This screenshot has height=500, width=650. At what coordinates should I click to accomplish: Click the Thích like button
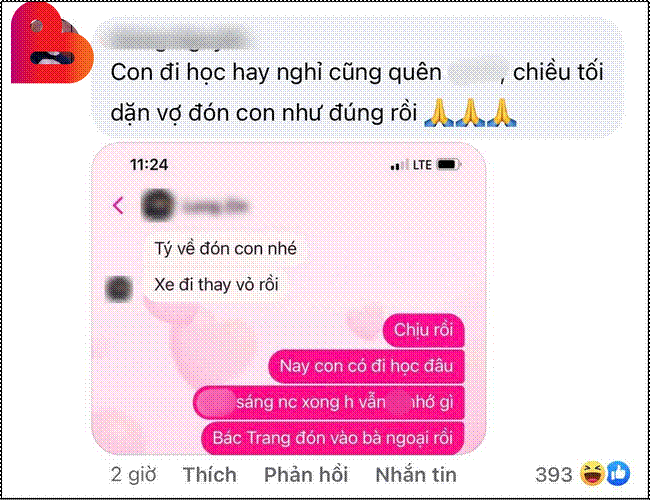point(210,475)
